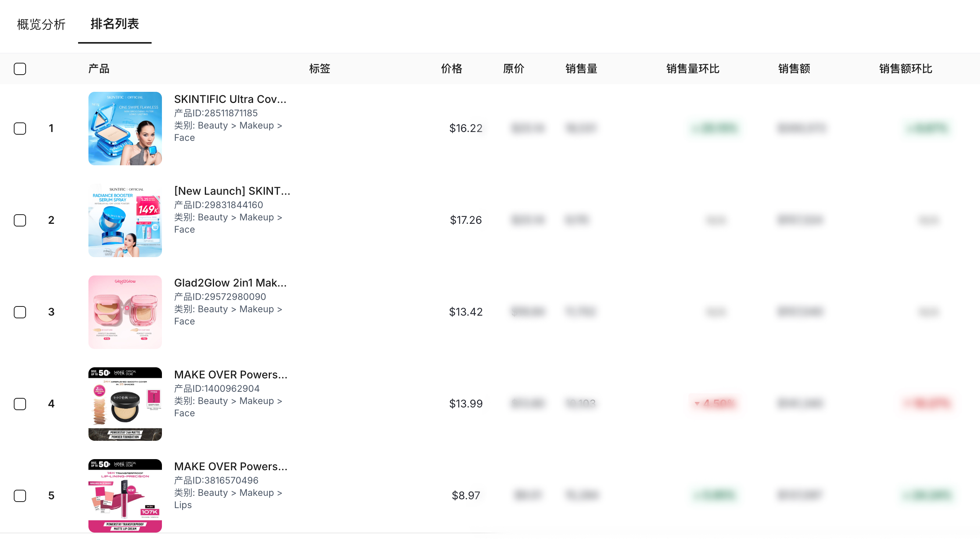Check the box for rank 1 product
The width and height of the screenshot is (980, 541).
pyautogui.click(x=20, y=129)
